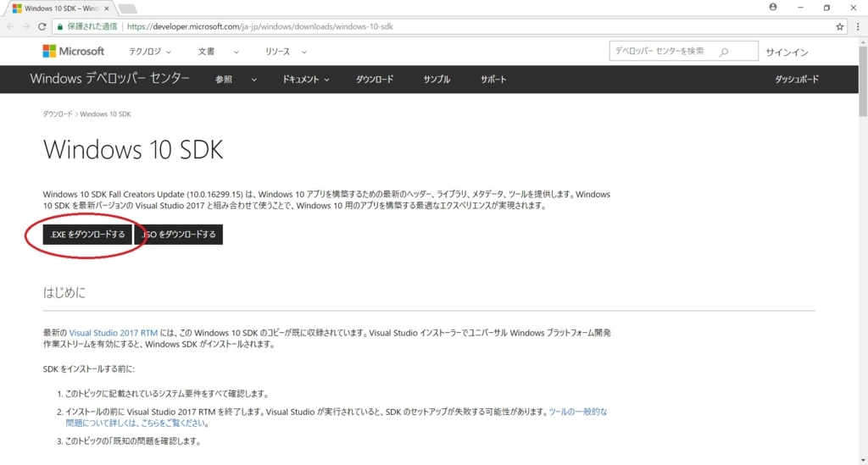Open the サンプル nav item
This screenshot has width=868, height=465.
pos(437,79)
